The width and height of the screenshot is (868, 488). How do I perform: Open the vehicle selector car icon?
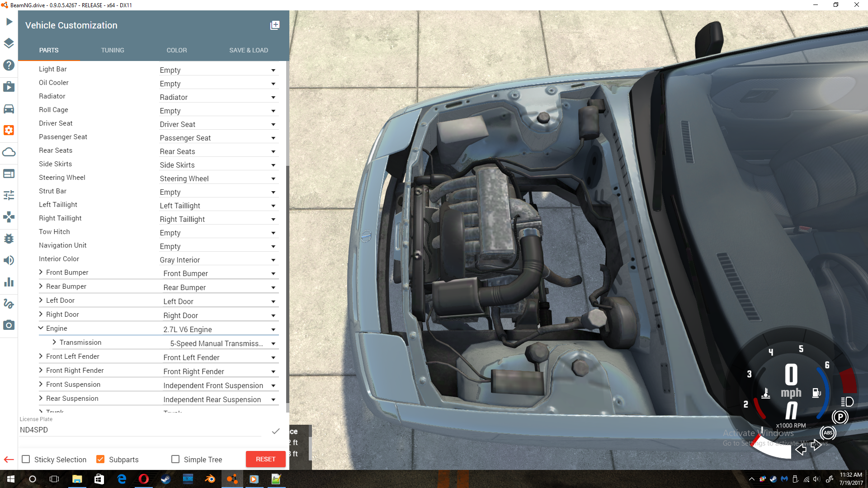click(x=9, y=108)
